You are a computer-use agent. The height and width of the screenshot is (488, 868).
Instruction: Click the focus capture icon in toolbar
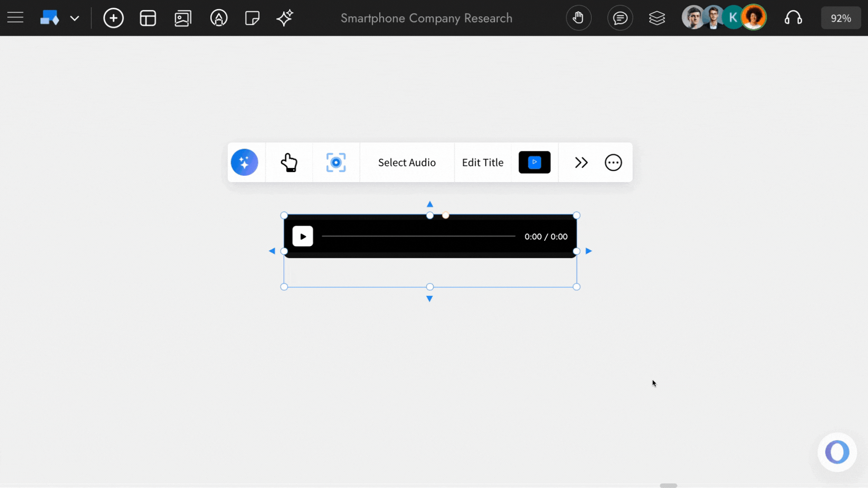336,162
